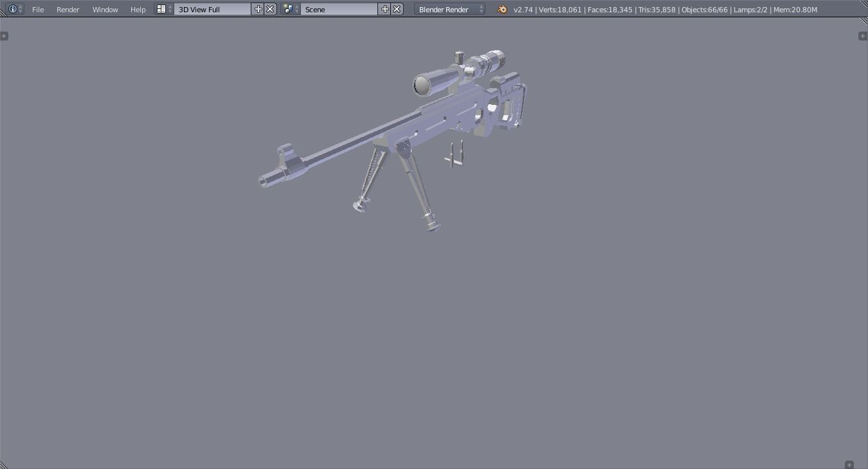Create a new scene with the plus button

[384, 9]
